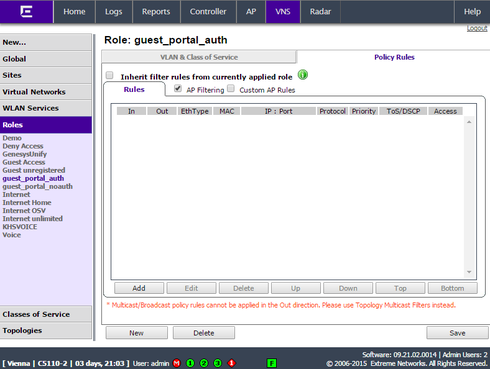The width and height of the screenshot is (490, 369).
Task: Click the Logout link
Action: 477,28
